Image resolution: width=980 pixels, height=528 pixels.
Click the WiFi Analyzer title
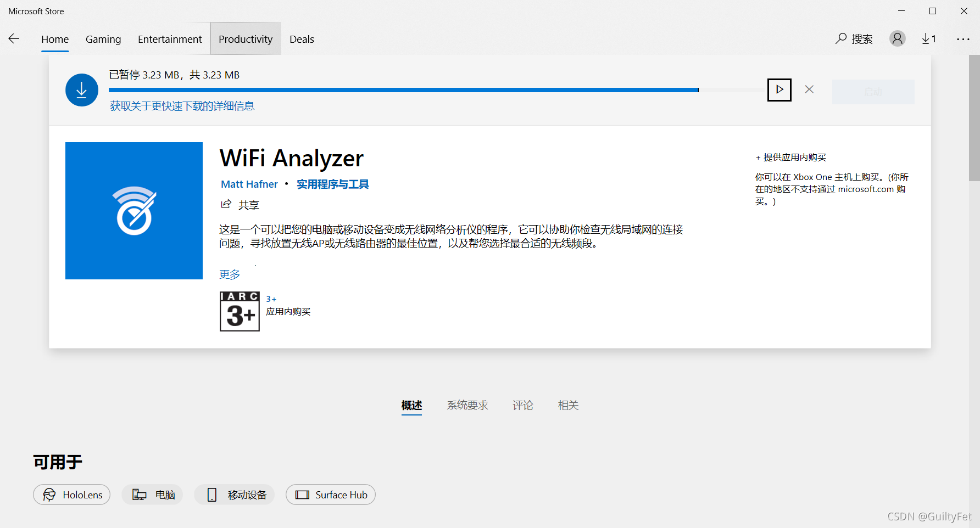[292, 158]
